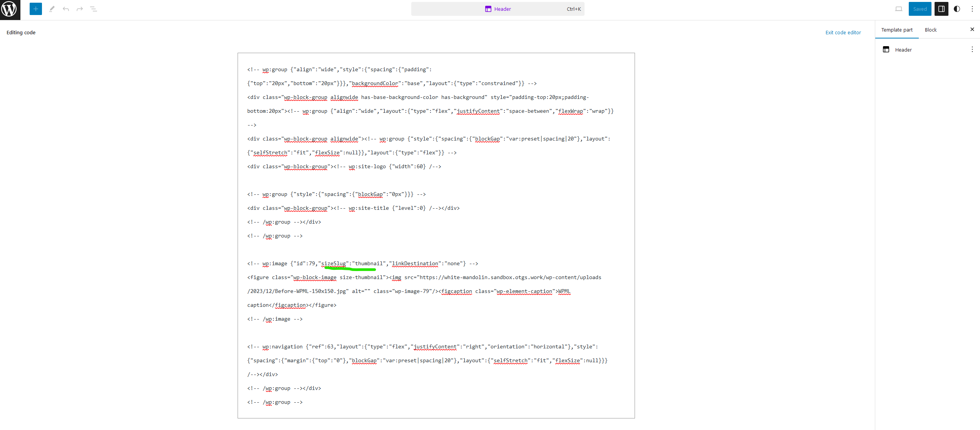Viewport: 980px width, 430px height.
Task: Click the Undo arrow
Action: coord(66,9)
